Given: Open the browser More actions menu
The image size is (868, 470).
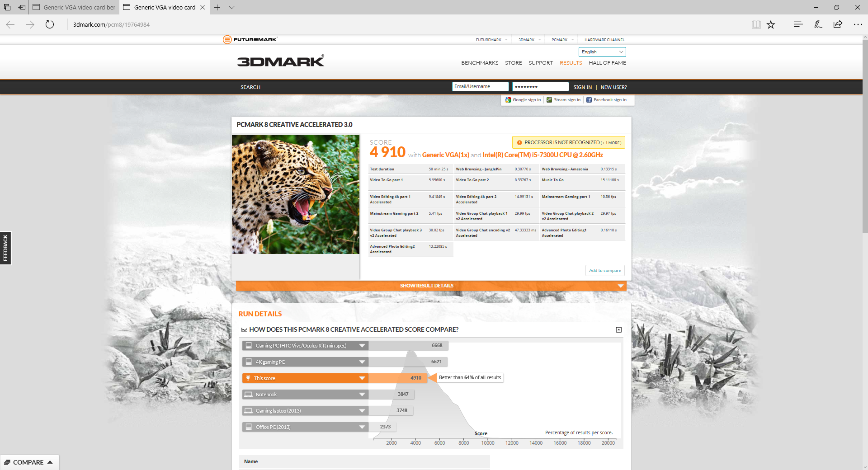Looking at the screenshot, I should tap(858, 24).
